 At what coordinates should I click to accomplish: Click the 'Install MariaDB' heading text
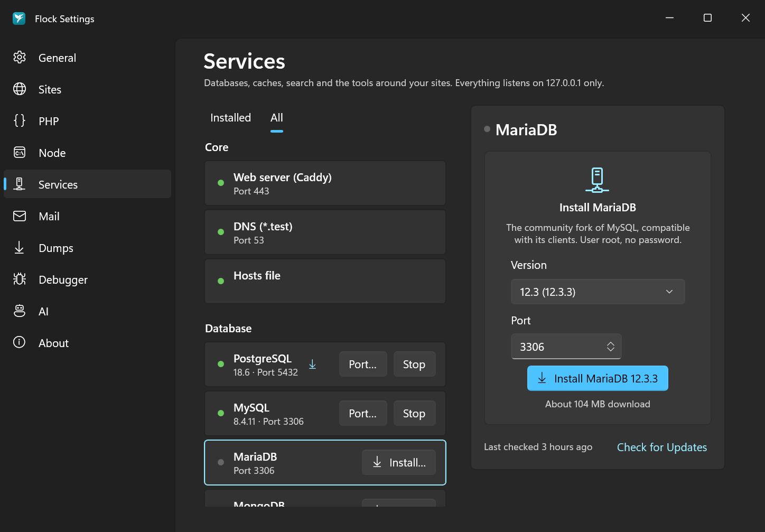click(598, 207)
